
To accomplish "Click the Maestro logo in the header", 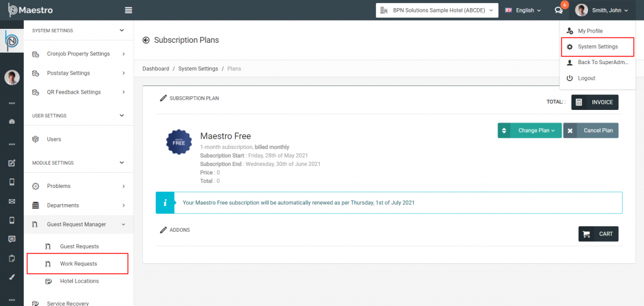I will coord(31,10).
